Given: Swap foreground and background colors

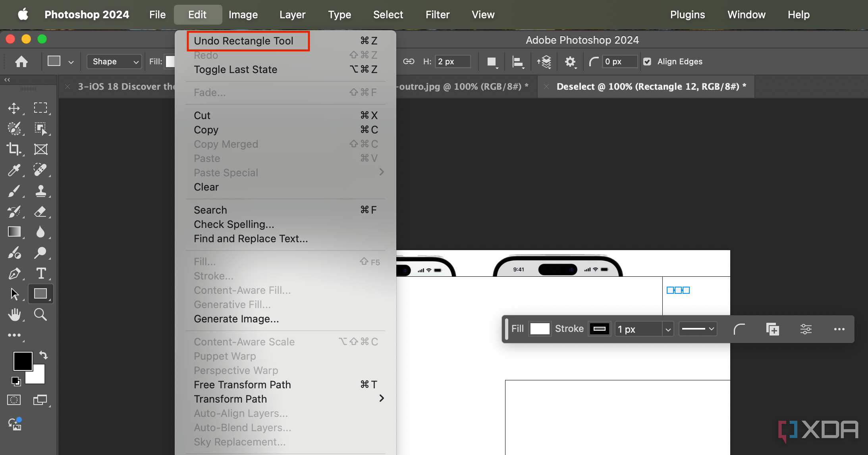Looking at the screenshot, I should (x=43, y=355).
